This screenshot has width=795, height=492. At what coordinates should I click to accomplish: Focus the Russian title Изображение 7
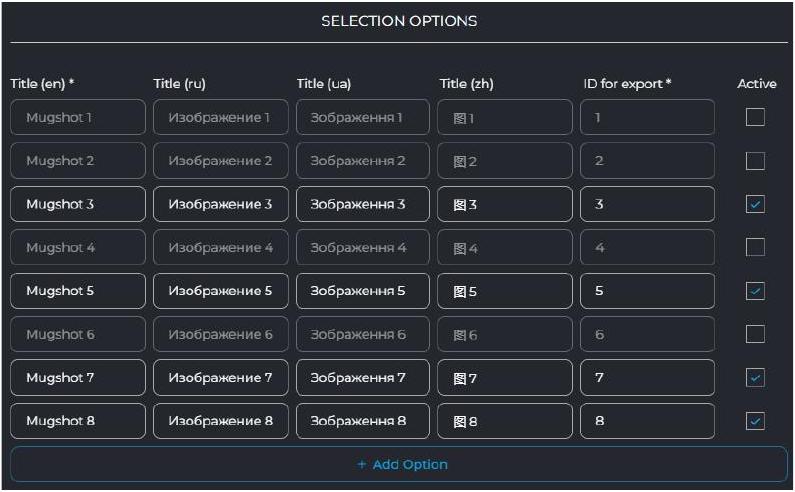(221, 377)
